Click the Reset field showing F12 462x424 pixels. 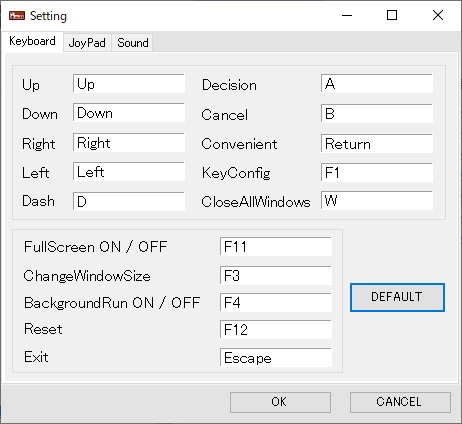coord(276,330)
